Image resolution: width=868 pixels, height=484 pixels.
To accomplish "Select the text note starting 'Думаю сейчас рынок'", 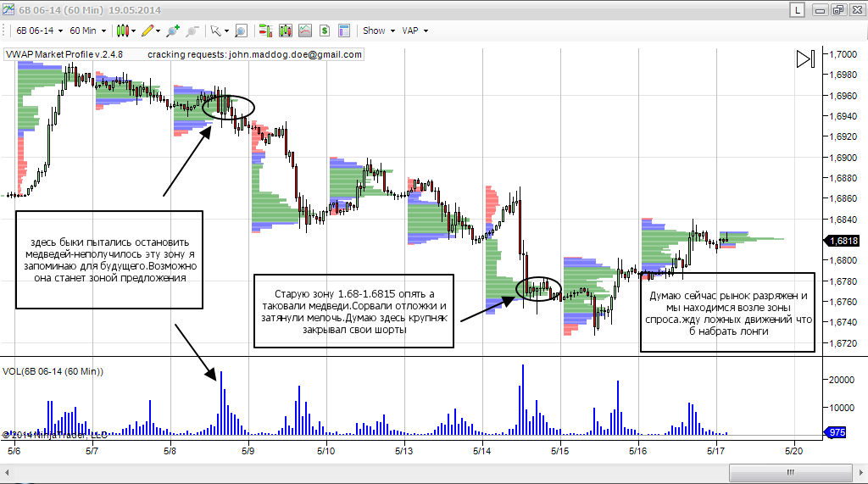I will coord(728,312).
